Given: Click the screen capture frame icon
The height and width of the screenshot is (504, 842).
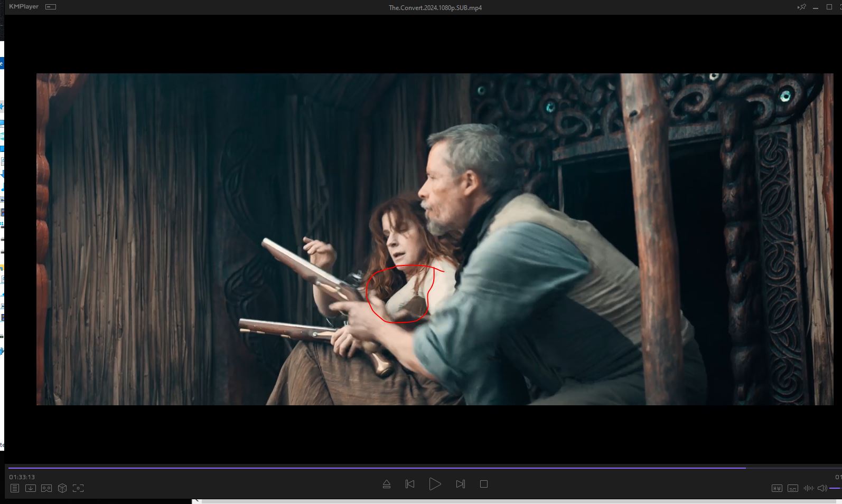Looking at the screenshot, I should coord(78,488).
